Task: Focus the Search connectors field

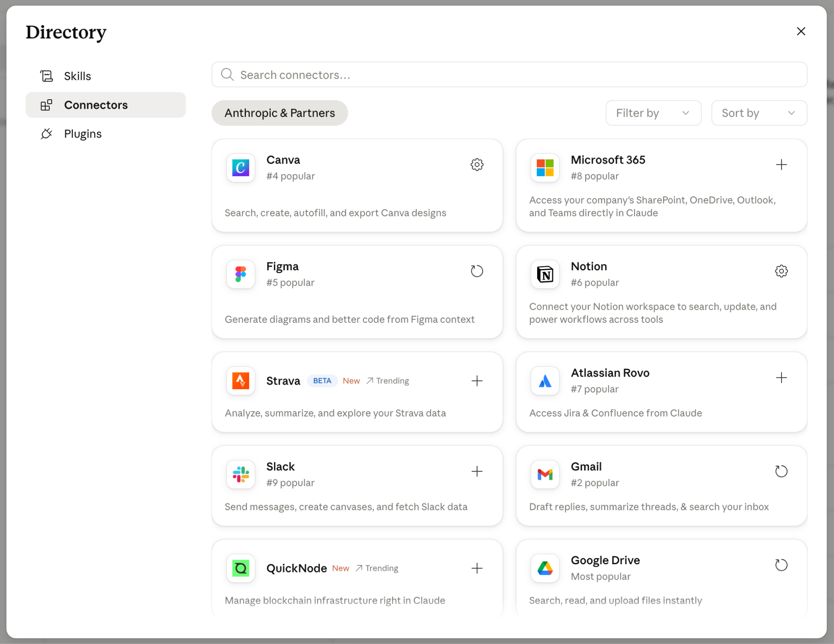Action: click(509, 75)
